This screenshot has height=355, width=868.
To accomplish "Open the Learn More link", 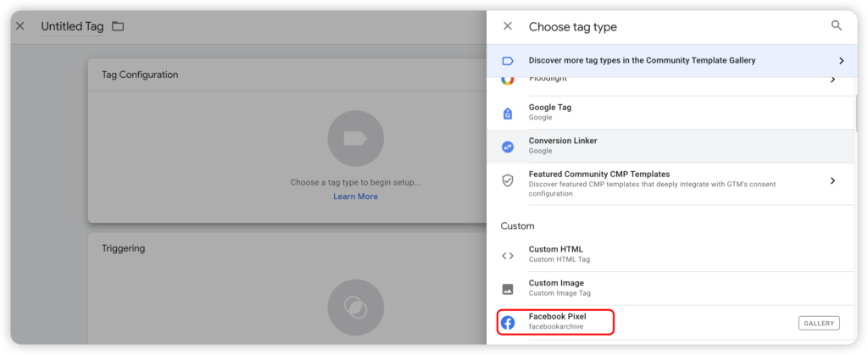I will (355, 197).
